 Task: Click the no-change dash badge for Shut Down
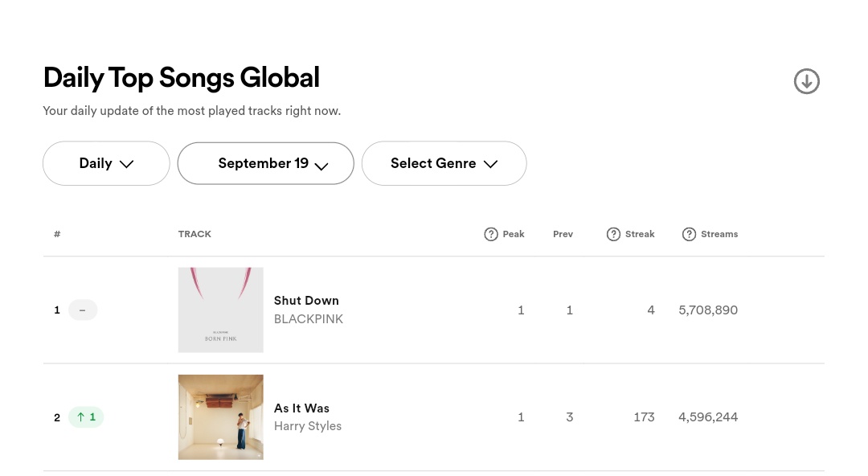pos(83,310)
